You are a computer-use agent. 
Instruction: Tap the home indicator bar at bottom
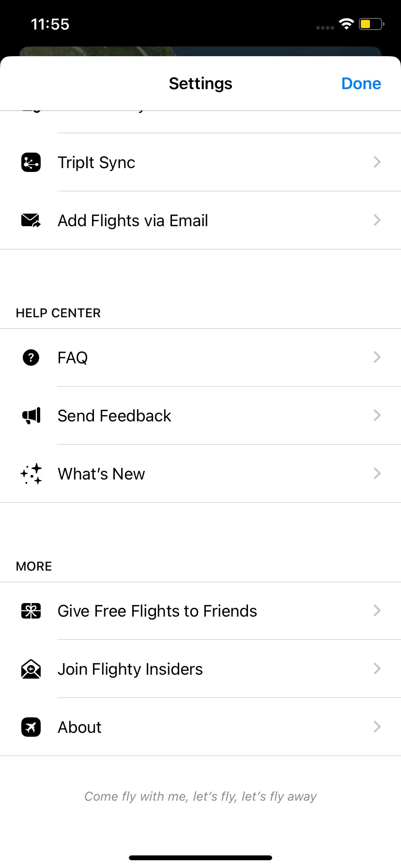200,858
